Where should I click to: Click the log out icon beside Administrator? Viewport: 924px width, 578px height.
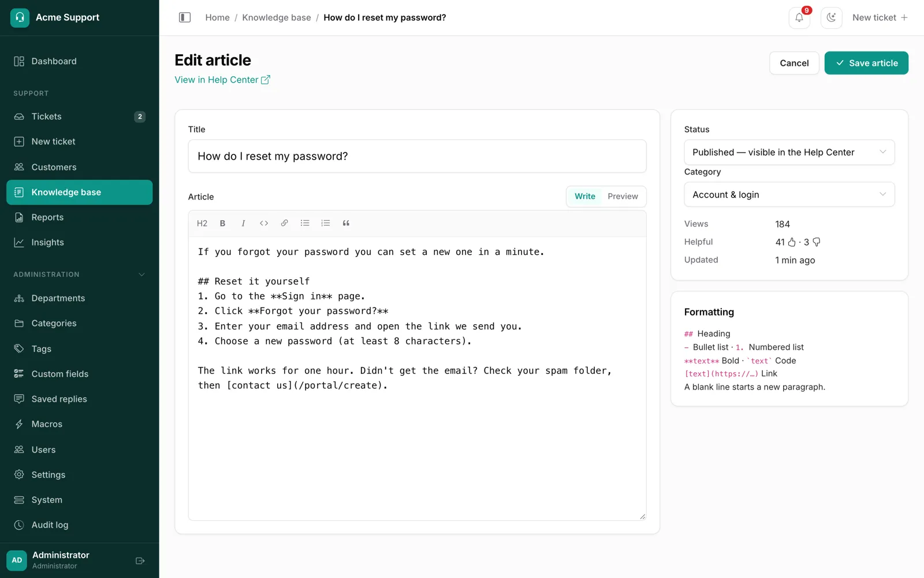(x=140, y=561)
